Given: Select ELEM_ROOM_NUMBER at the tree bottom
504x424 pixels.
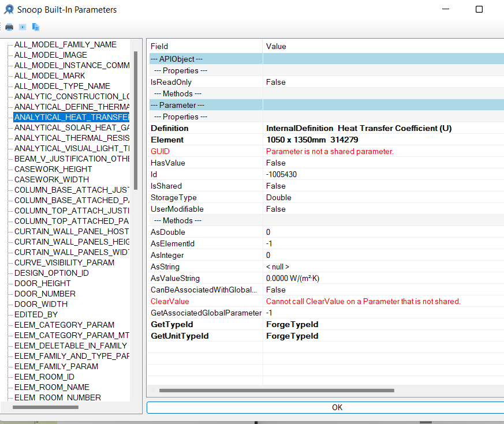Looking at the screenshot, I should tap(58, 397).
